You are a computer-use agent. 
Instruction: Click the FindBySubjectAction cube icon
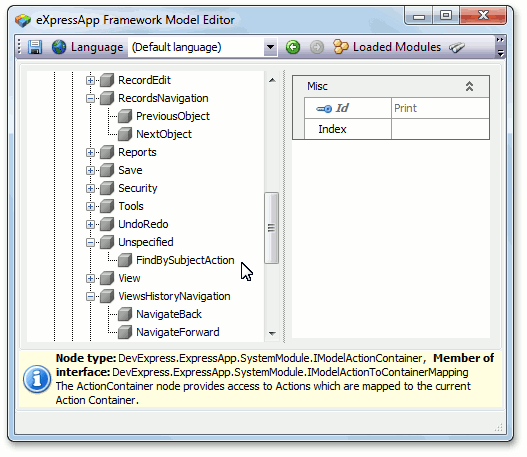[125, 260]
